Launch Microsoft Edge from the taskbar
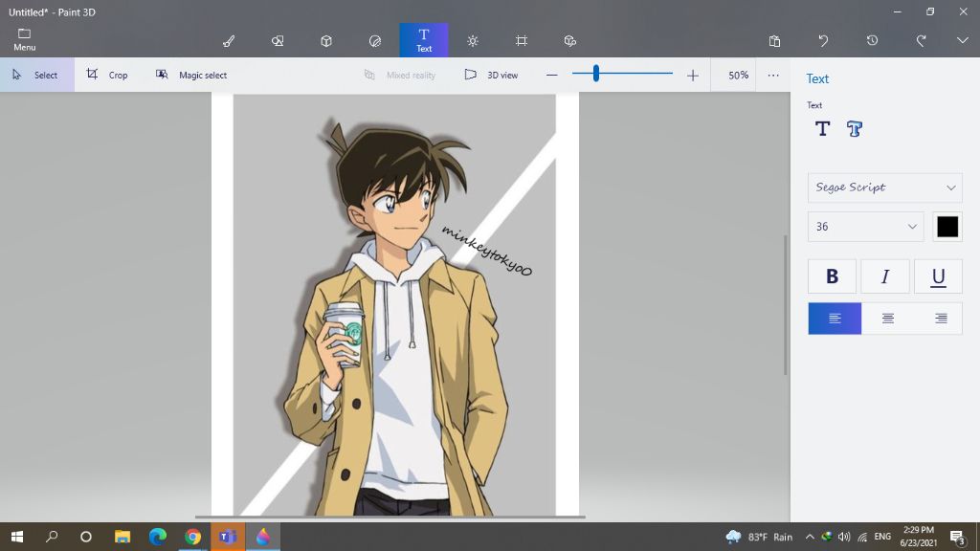 tap(158, 537)
